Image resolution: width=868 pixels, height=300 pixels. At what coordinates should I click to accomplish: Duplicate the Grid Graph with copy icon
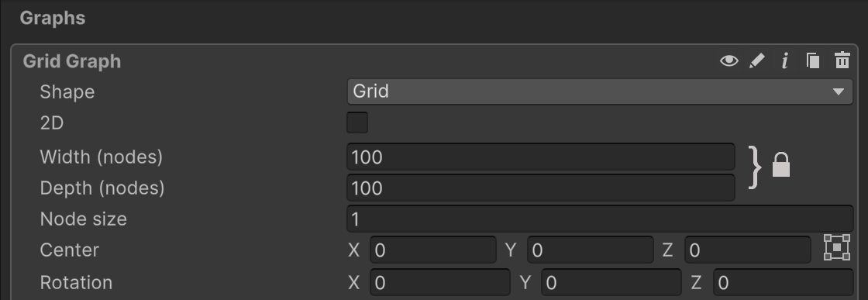pyautogui.click(x=813, y=60)
